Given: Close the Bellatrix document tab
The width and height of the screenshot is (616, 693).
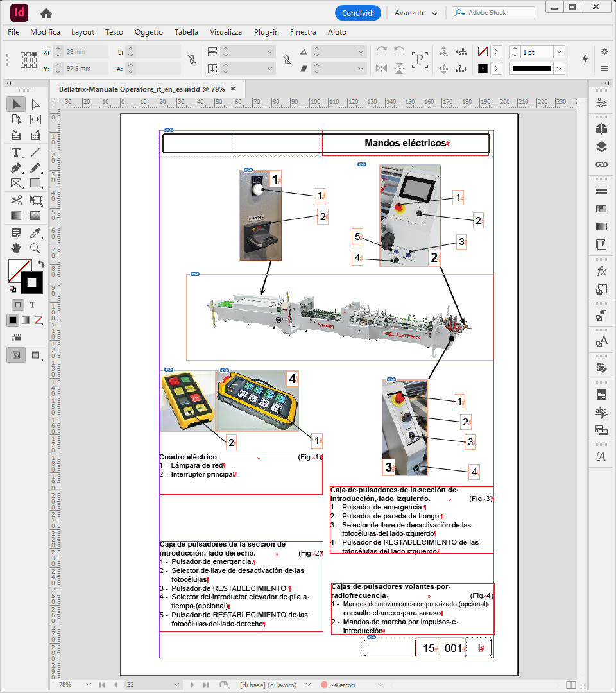Looking at the screenshot, I should tap(233, 89).
